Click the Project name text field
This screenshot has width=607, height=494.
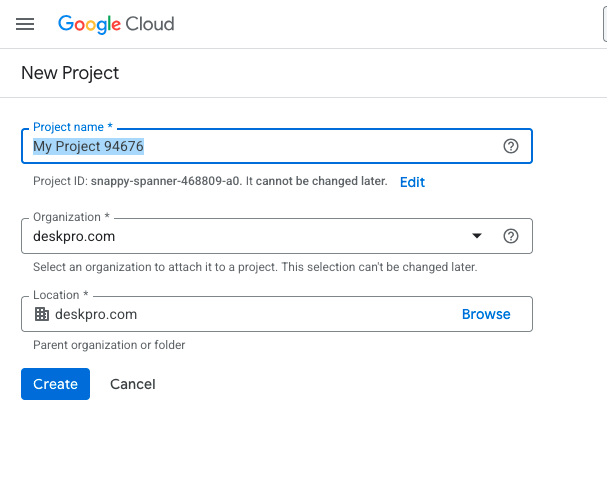click(x=260, y=146)
